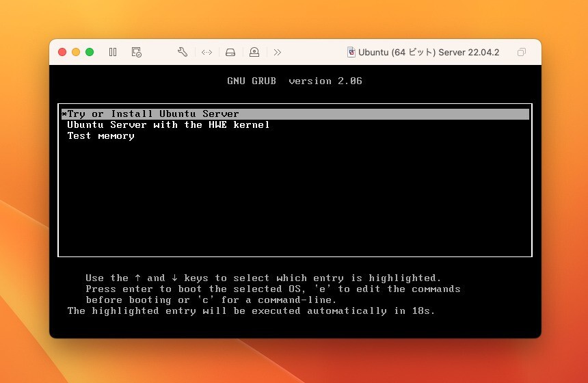
Task: Minimize the VM window with yellow button
Action: 76,52
